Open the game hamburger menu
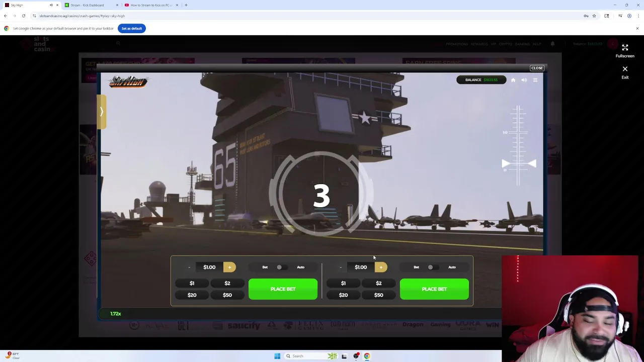The width and height of the screenshot is (644, 362). coord(535,80)
